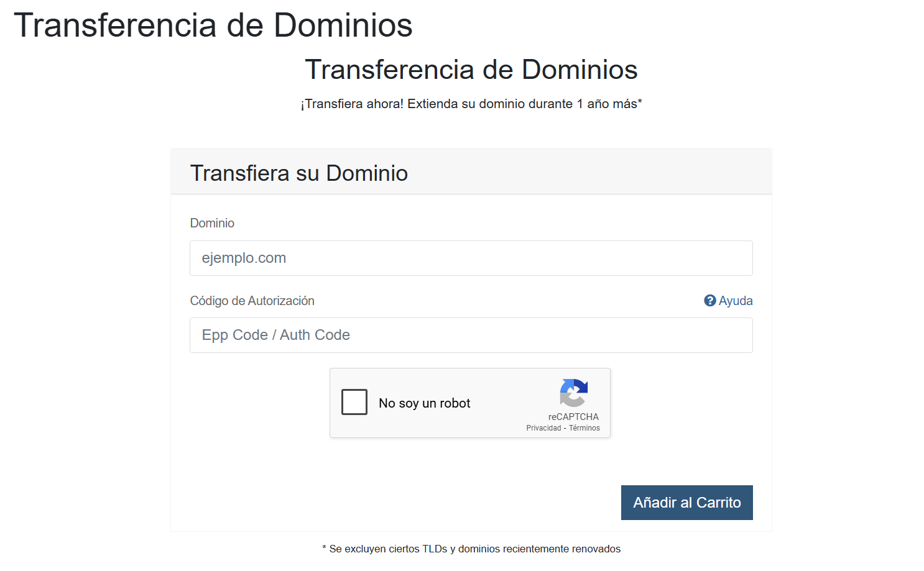Viewport: 924px width, 571px height.
Task: Click the Añadir al Carrito button
Action: pos(686,503)
